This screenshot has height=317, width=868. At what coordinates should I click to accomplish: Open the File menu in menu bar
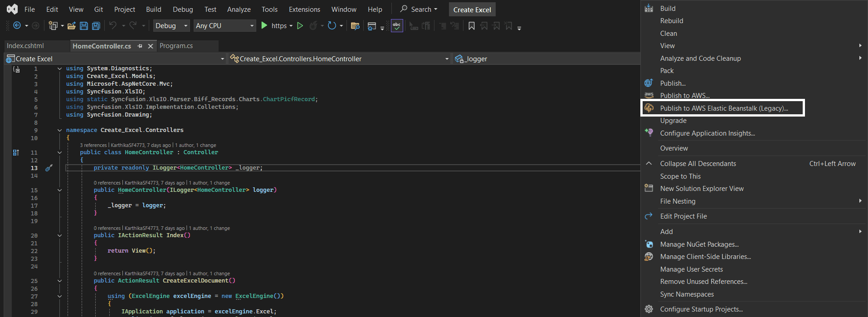click(29, 9)
